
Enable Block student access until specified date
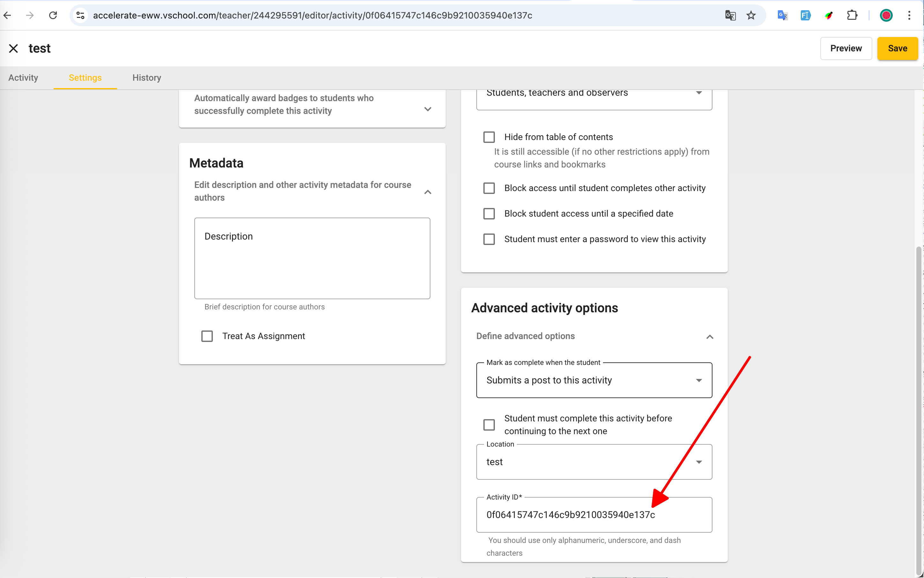coord(489,214)
